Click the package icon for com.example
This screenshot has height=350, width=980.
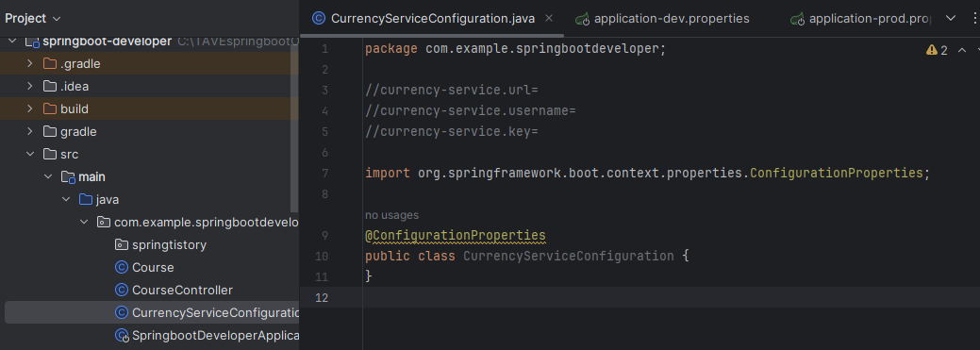[104, 222]
